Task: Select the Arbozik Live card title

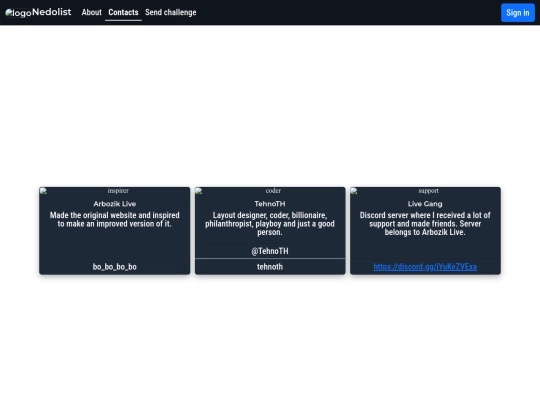Action: pos(115,204)
